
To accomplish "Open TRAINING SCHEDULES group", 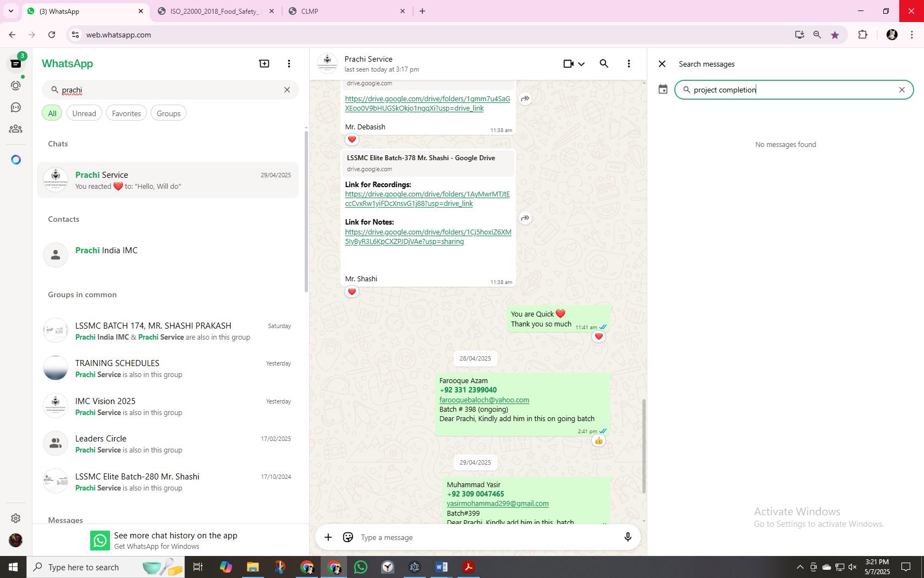I will (x=168, y=368).
